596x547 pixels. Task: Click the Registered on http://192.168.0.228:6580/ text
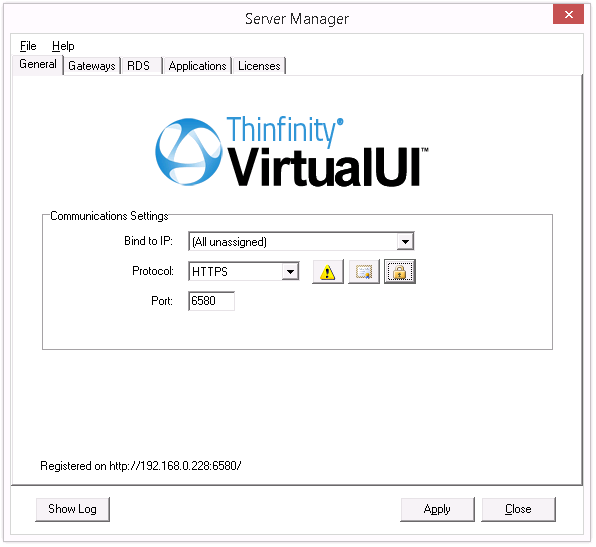[x=141, y=467]
